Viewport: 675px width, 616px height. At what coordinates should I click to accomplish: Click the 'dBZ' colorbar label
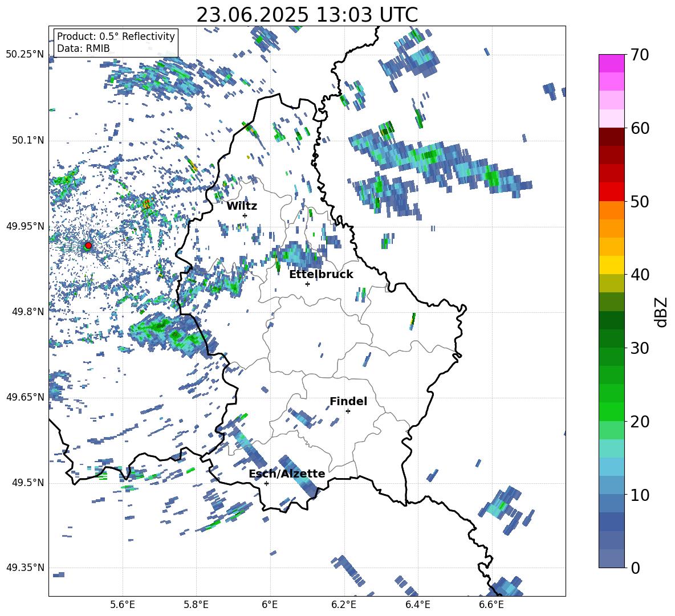662,312
